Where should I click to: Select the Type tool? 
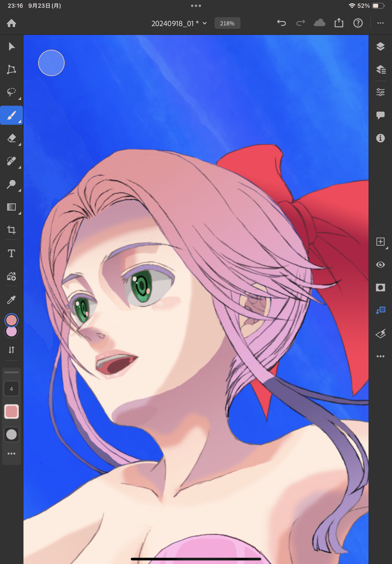11,253
